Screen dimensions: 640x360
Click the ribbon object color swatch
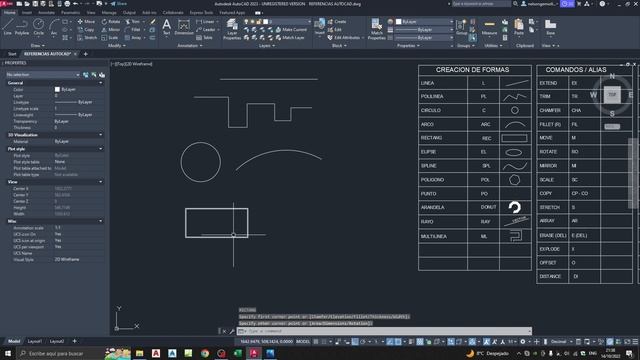coord(398,21)
